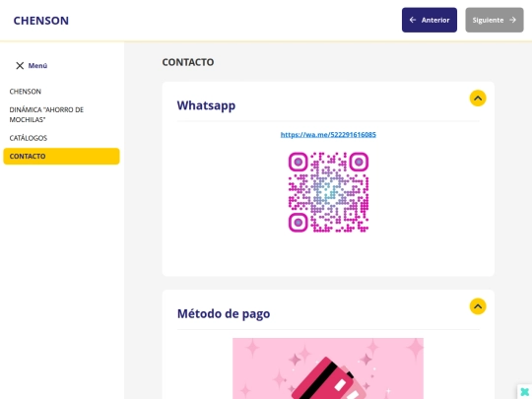This screenshot has width=532, height=399.
Task: Click the pink credit card image
Action: (328, 368)
